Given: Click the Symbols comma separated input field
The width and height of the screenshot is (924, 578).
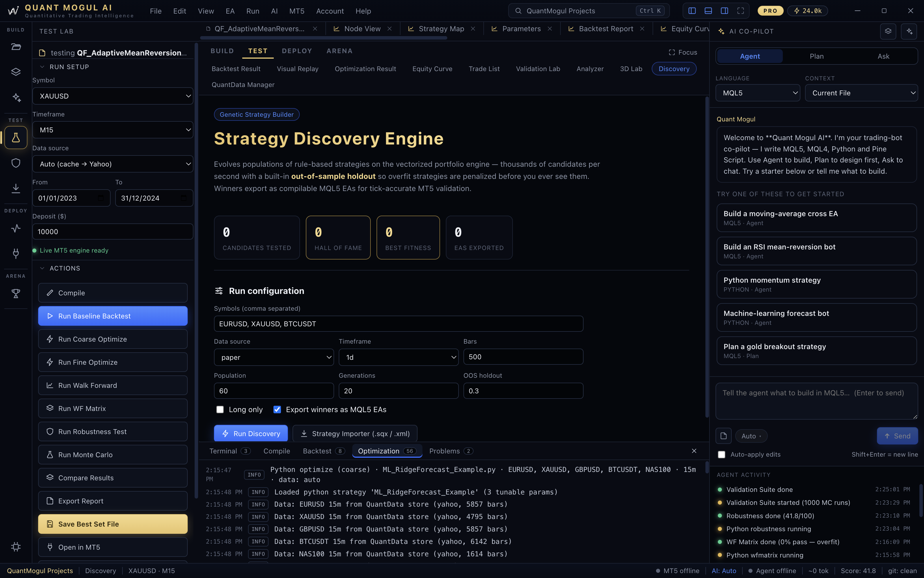Looking at the screenshot, I should click(x=398, y=324).
